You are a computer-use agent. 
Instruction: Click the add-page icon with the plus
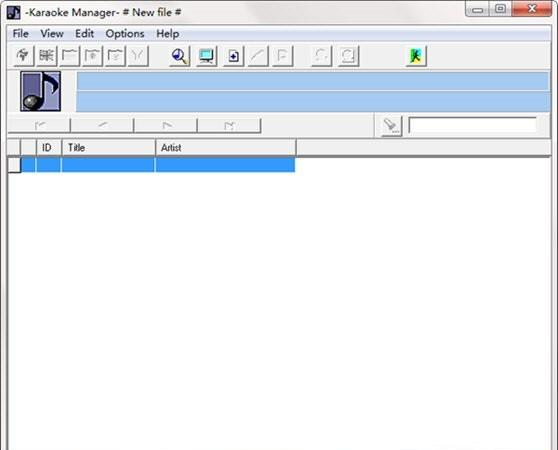pos(233,56)
